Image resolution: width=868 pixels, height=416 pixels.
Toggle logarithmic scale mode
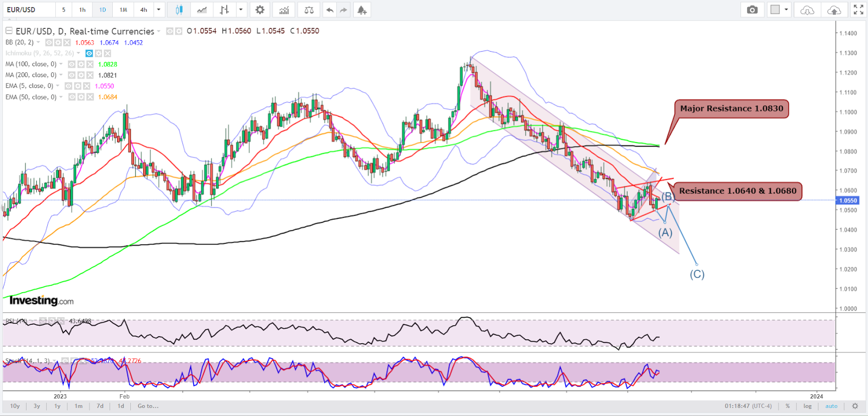tap(807, 406)
